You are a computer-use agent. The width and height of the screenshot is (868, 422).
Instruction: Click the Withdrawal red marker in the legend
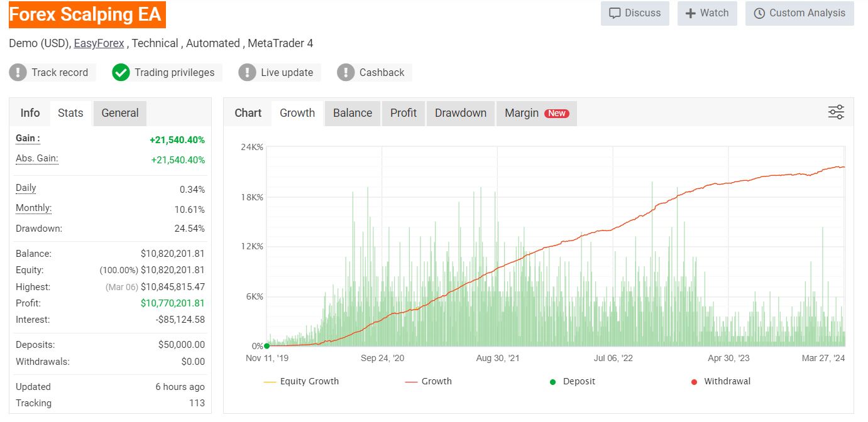click(x=695, y=381)
